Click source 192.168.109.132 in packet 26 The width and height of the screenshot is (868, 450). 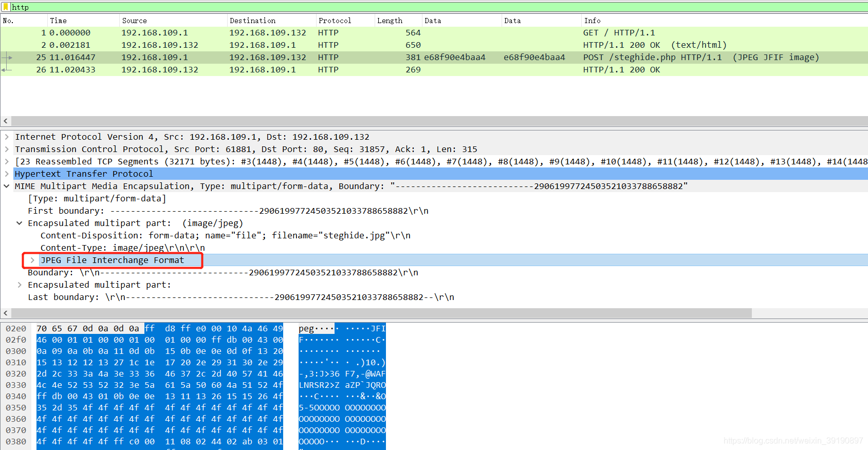160,69
